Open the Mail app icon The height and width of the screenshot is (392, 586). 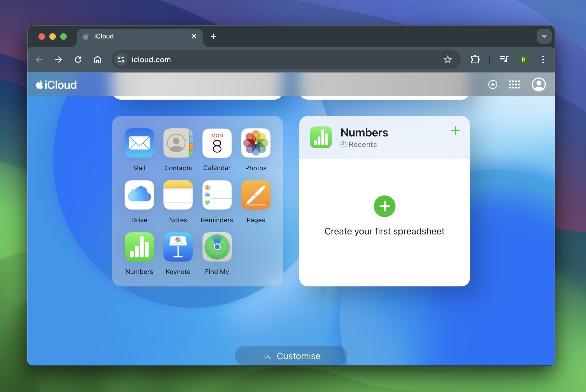[x=139, y=143]
